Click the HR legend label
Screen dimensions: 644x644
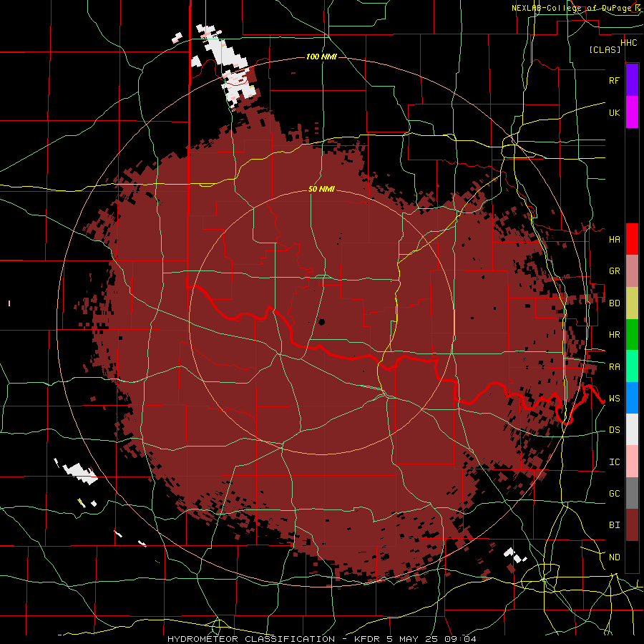coord(614,335)
